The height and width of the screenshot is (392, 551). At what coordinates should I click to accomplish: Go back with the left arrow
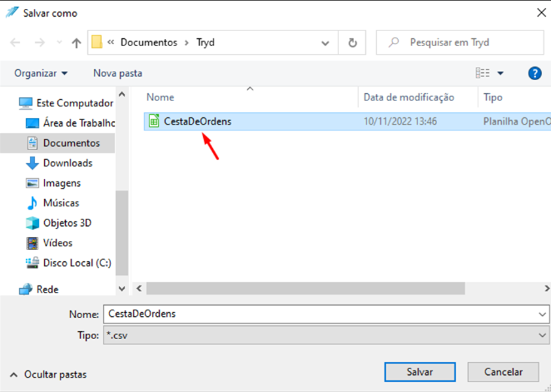15,42
